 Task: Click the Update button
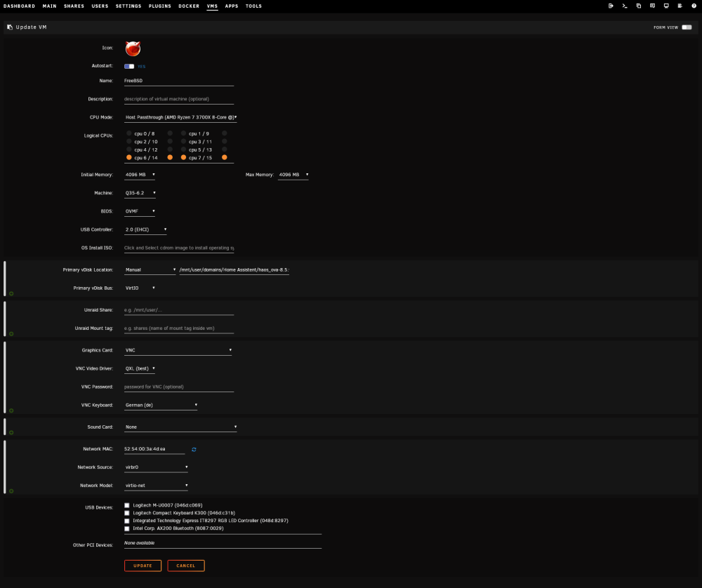click(143, 566)
